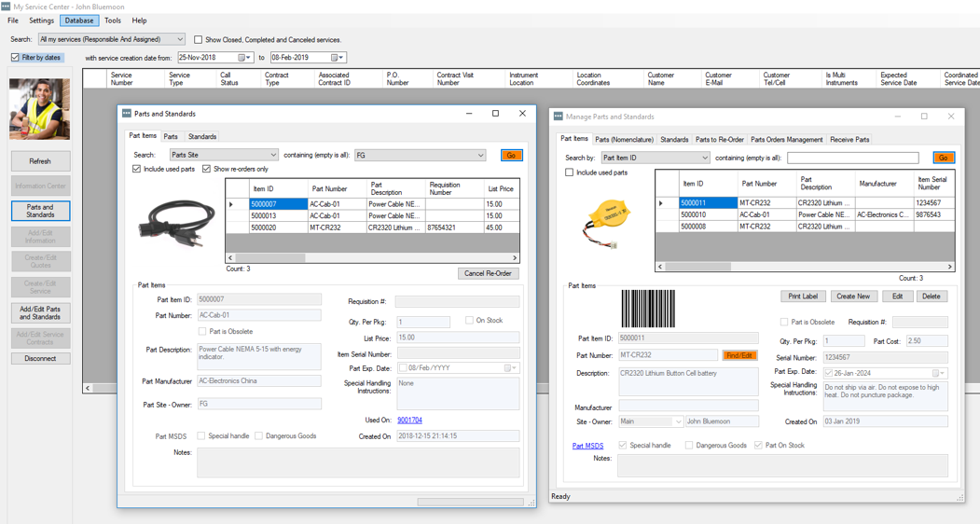Open the 26-Jan-2024 expiry date dropdown

point(938,373)
